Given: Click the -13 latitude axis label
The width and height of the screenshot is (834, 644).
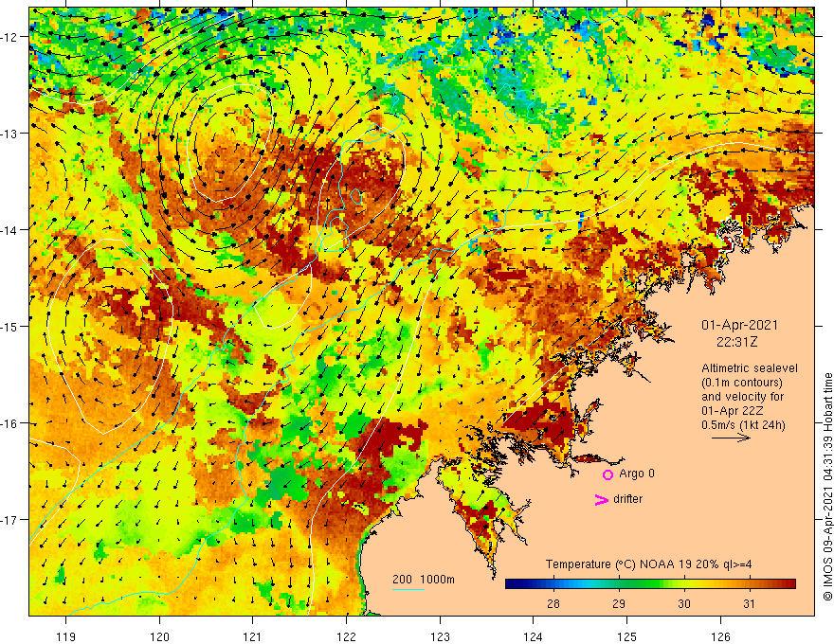Looking at the screenshot, I should tap(10, 134).
